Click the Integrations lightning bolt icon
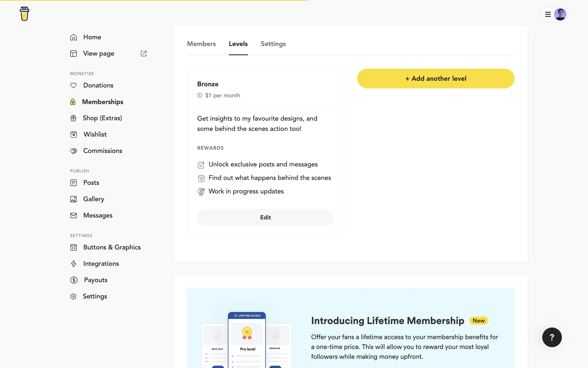Viewport: 588px width, 368px height. [x=73, y=264]
